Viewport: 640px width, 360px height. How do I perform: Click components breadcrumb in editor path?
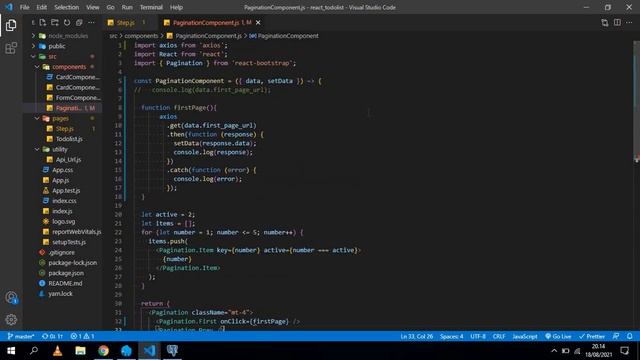click(141, 36)
